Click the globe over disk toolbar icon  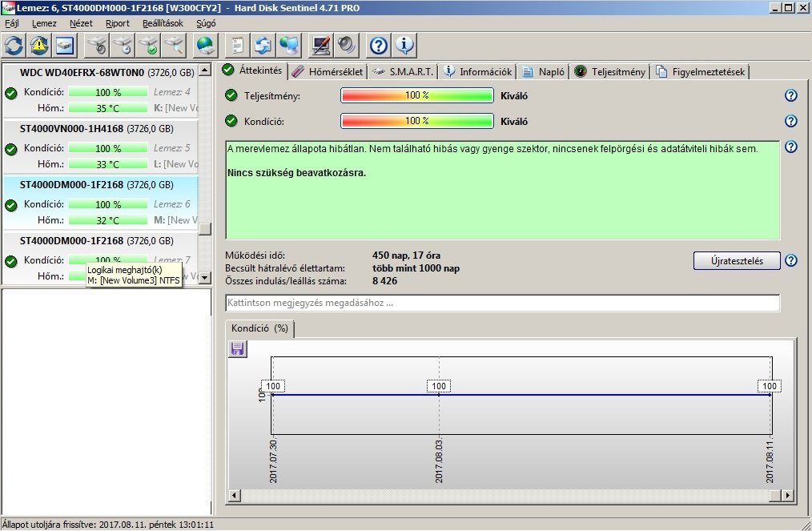click(x=206, y=46)
